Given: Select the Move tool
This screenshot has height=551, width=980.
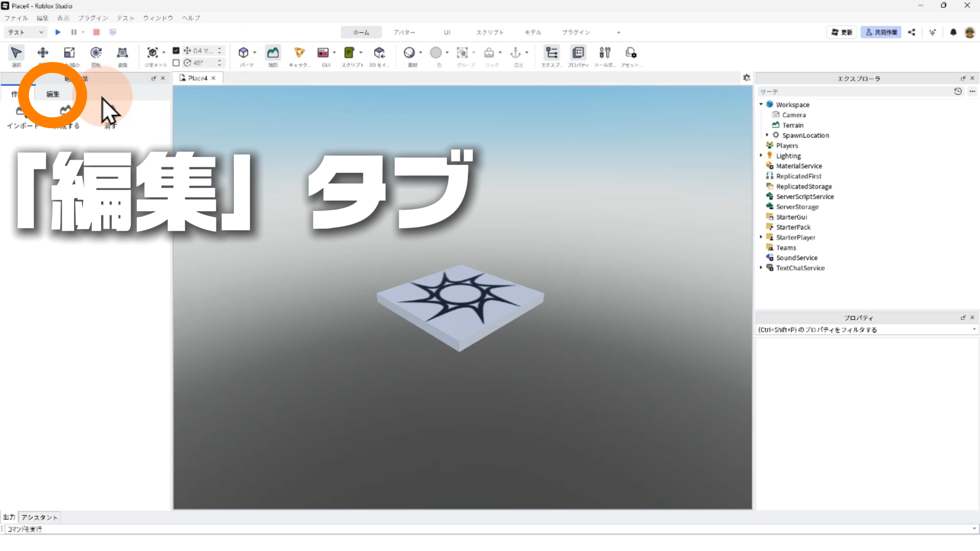Looking at the screenshot, I should [x=43, y=53].
